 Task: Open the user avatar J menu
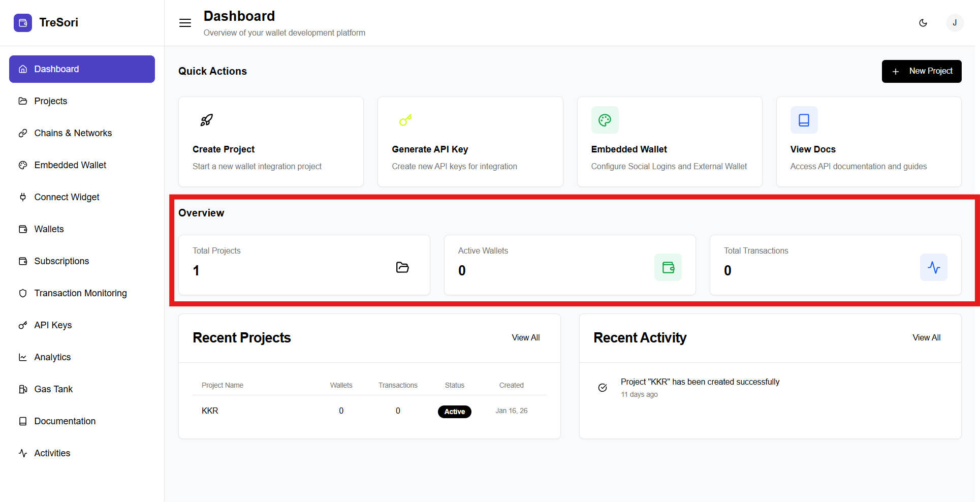(955, 23)
